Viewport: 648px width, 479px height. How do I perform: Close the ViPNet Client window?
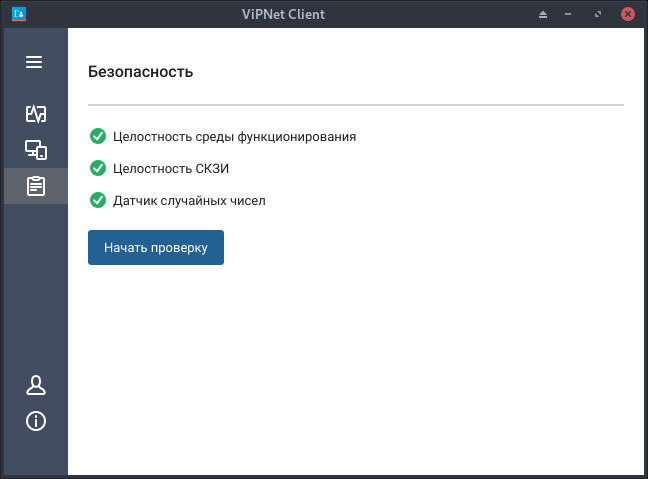(628, 14)
